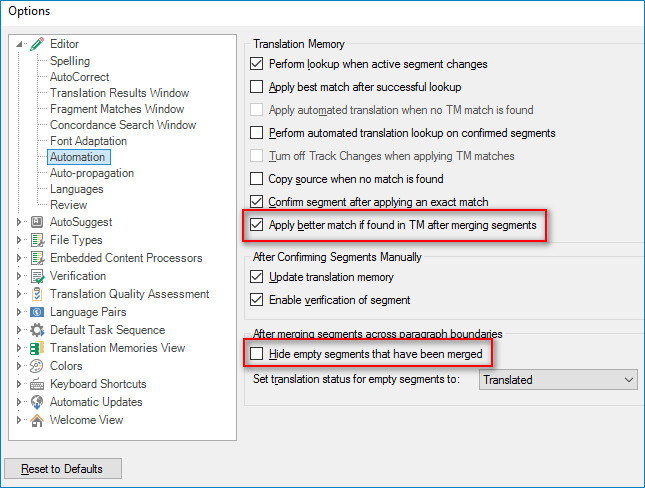Screen dimensions: 645x488
Task: Toggle Copy source when no match is found
Action: coord(257,180)
